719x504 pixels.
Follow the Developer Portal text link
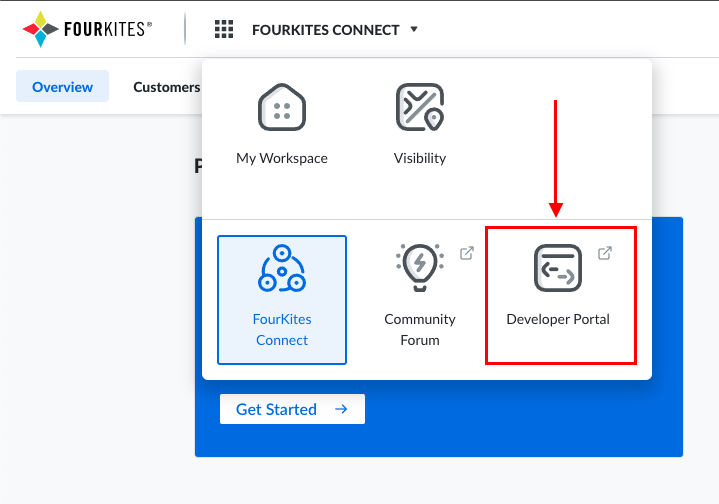(x=558, y=319)
